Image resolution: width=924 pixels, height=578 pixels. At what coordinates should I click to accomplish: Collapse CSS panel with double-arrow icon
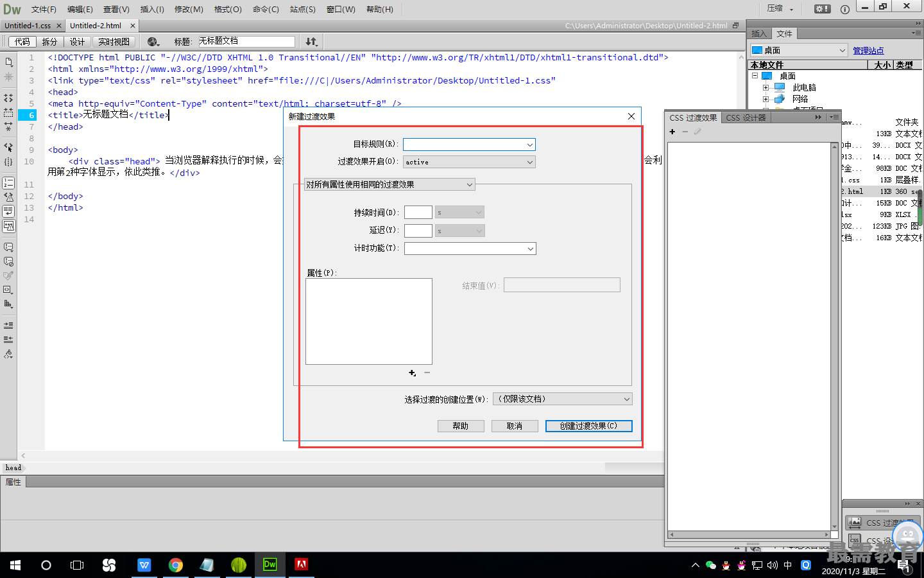coord(818,118)
